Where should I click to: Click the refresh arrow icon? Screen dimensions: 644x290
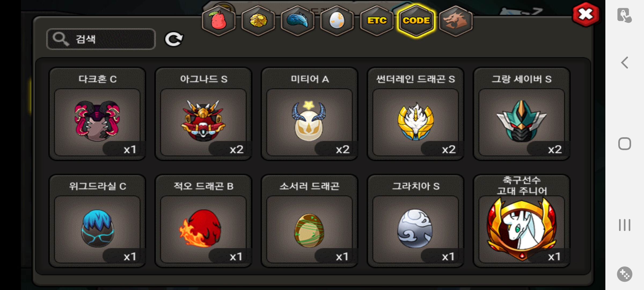[x=174, y=39]
